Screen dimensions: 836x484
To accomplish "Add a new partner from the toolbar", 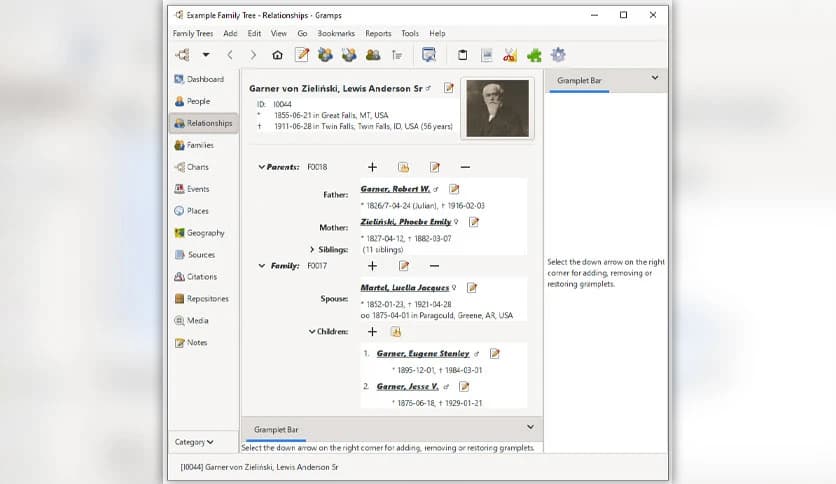I will [373, 54].
